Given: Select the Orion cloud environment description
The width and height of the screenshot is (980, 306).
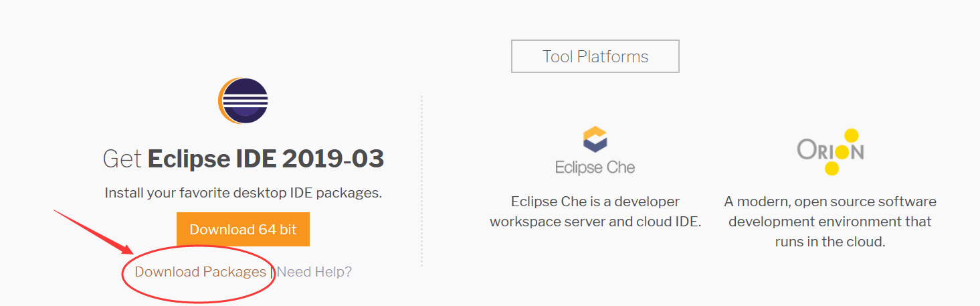Looking at the screenshot, I should click(830, 222).
